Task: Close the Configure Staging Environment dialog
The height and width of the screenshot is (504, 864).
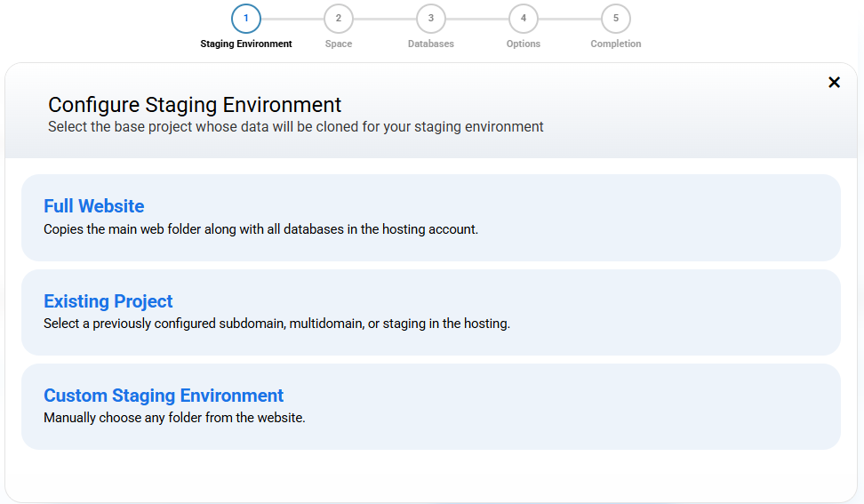Action: [834, 83]
